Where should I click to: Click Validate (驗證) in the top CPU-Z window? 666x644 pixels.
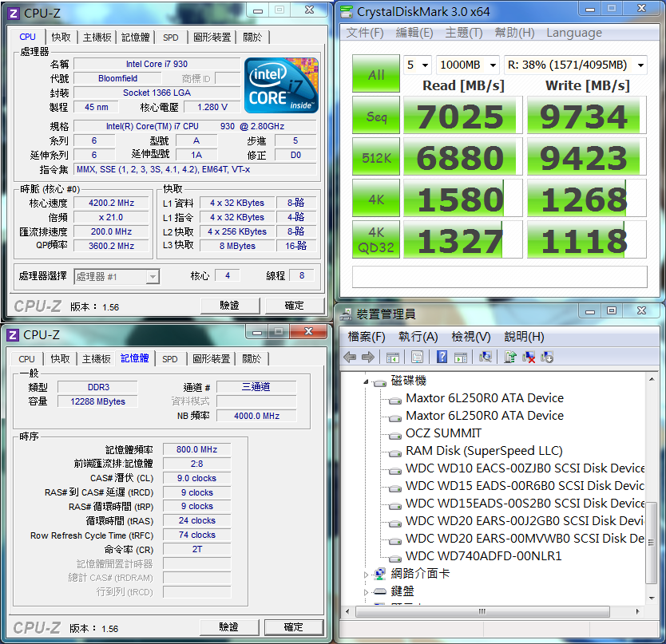[x=230, y=306]
